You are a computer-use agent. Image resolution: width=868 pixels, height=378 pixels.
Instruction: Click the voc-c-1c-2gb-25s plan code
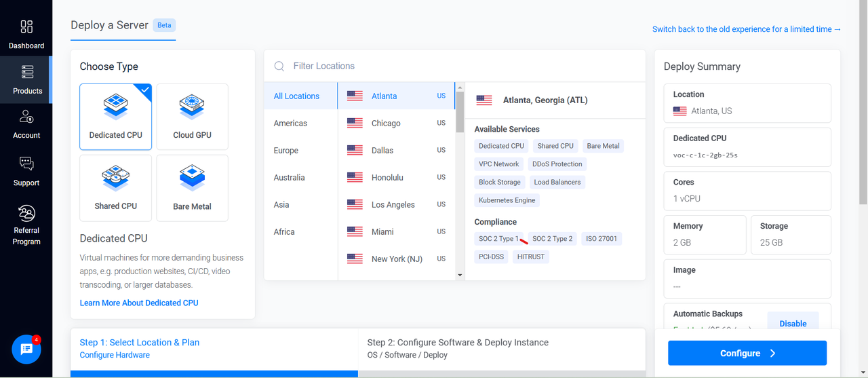coord(705,155)
